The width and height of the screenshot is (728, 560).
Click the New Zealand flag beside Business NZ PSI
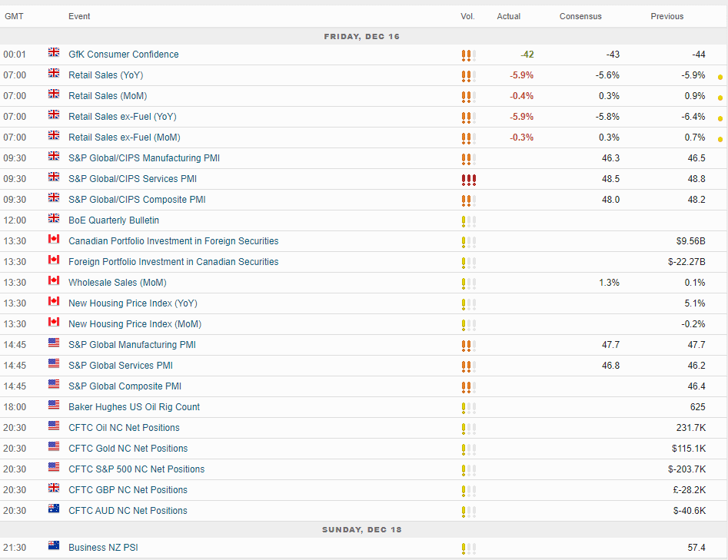(x=53, y=545)
